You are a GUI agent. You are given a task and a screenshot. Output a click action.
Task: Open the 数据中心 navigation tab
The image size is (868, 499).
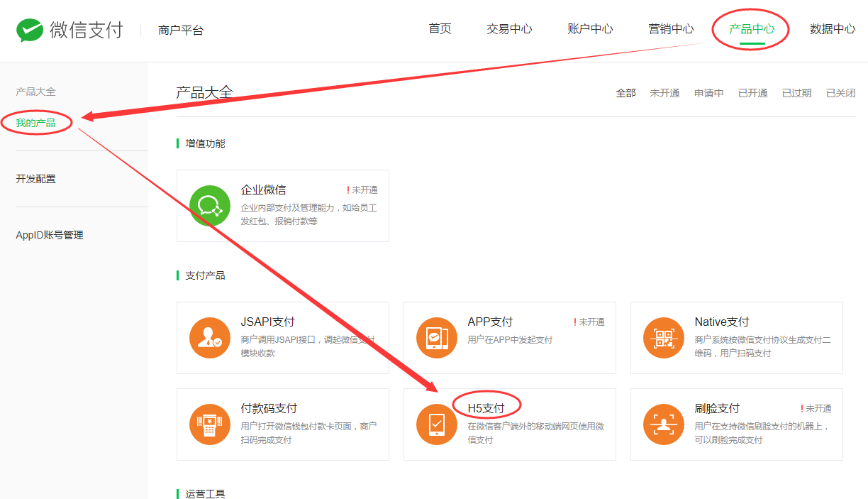(x=833, y=29)
